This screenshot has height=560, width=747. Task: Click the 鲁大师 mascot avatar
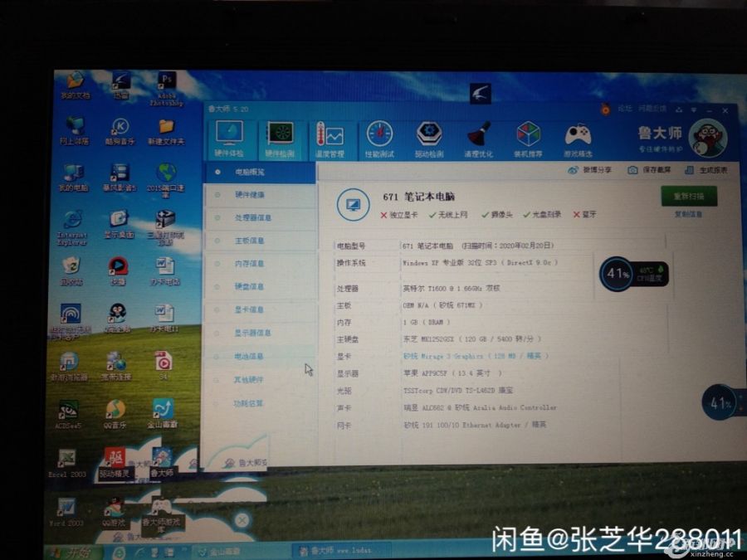click(707, 137)
